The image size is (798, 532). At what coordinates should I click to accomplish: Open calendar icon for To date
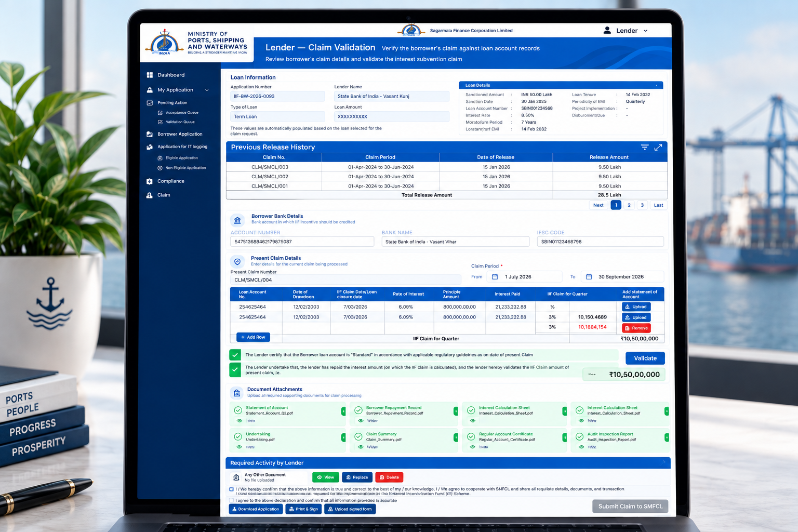(589, 277)
